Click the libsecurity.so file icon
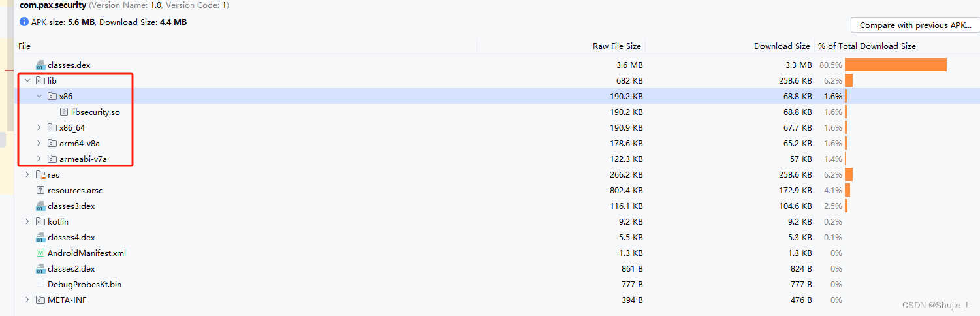This screenshot has height=316, width=980. pos(64,112)
